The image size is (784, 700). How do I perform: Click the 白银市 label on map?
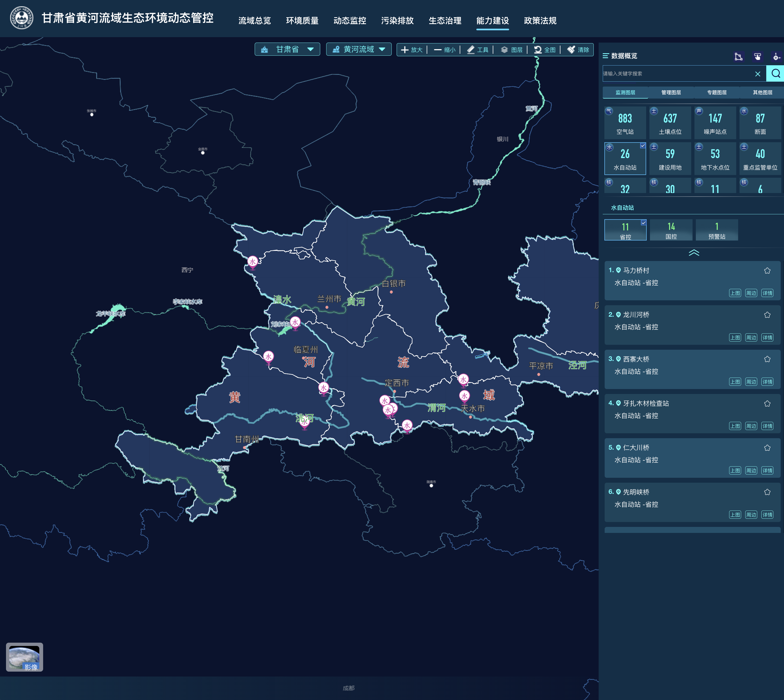394,283
